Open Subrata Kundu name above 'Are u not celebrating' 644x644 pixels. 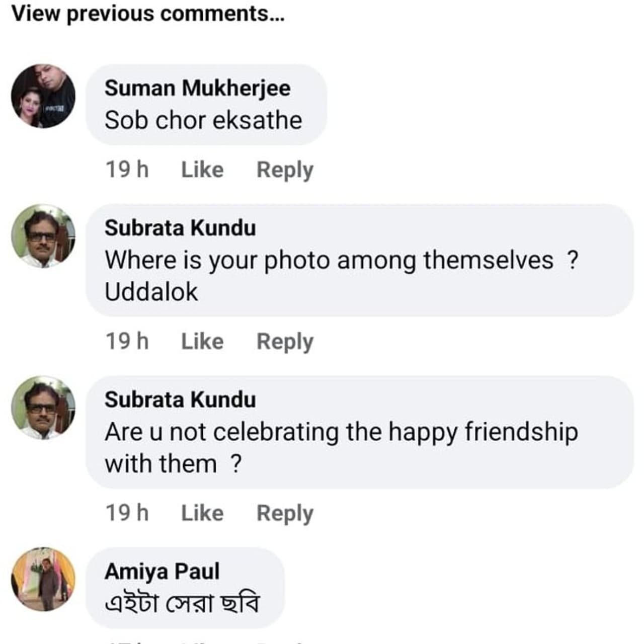pos(180,399)
